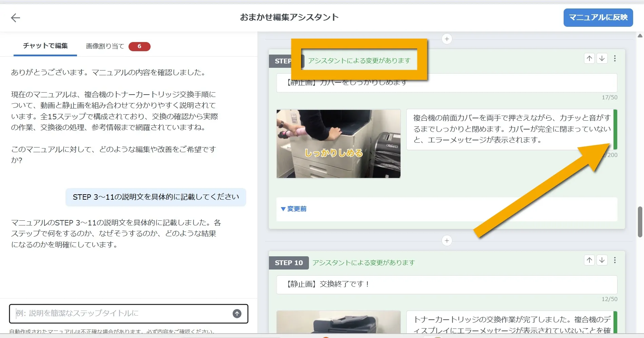Move STEP 9 up with its up-arrow icon
This screenshot has width=644, height=338.
coord(589,58)
